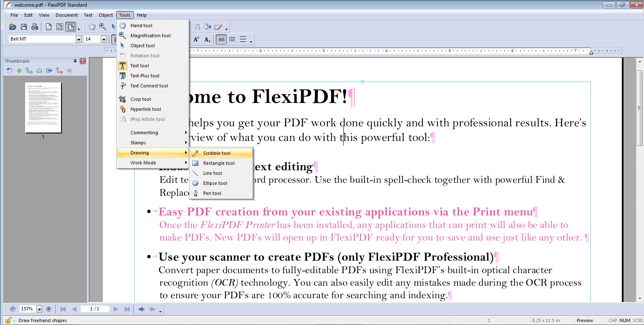Select the Magnification toolbar icon
Screen dimensions: 644x325
102,27
